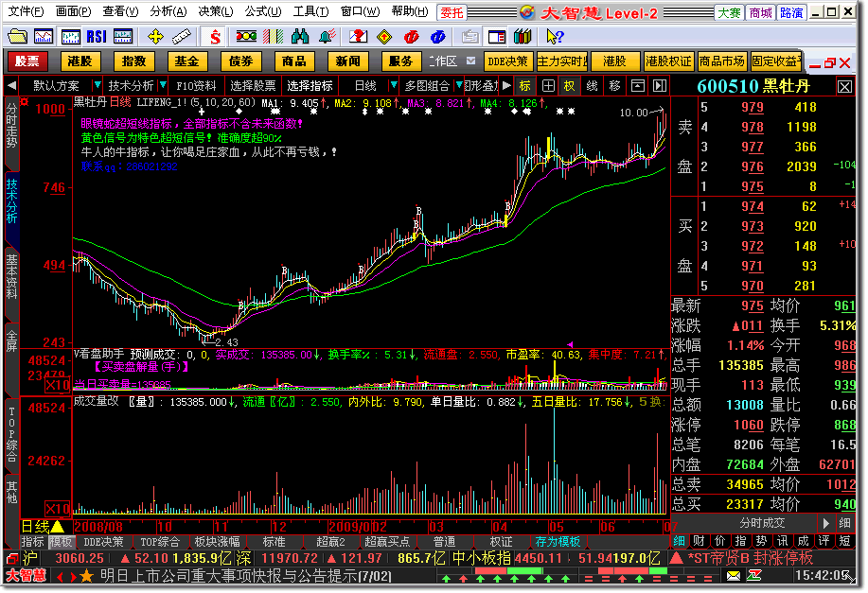Toggle the 标 marker button

pos(524,86)
